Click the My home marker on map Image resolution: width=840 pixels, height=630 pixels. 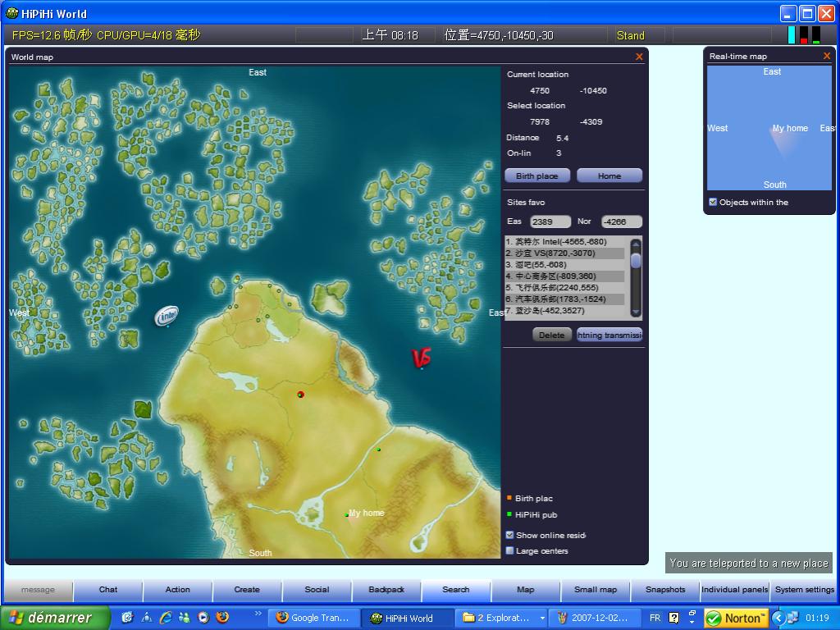(x=366, y=513)
